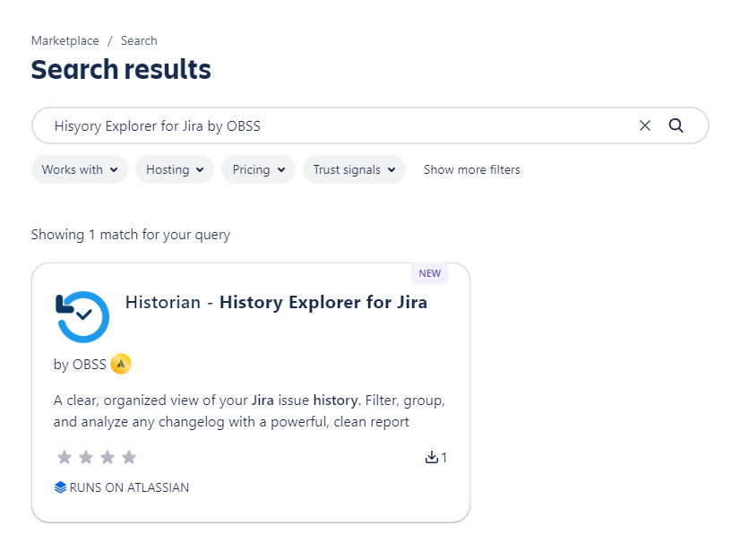
Task: Expand the Trust signals filter dropdown
Action: [x=354, y=169]
